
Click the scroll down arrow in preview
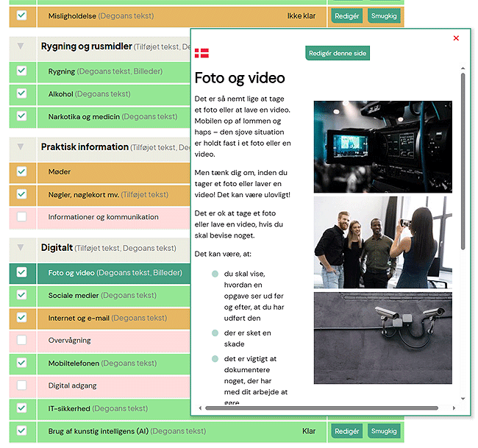click(463, 397)
